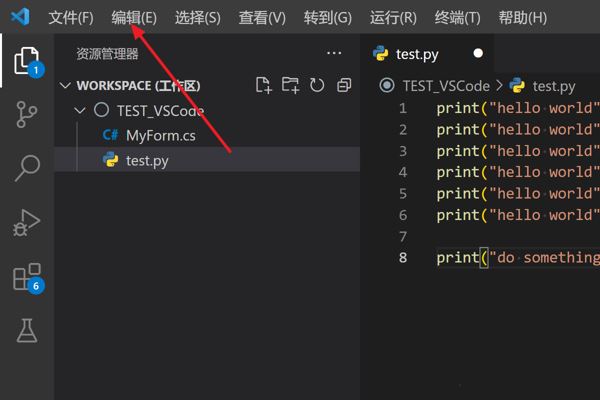
Task: Collapse the TEST_VSCode folder
Action: coord(80,111)
